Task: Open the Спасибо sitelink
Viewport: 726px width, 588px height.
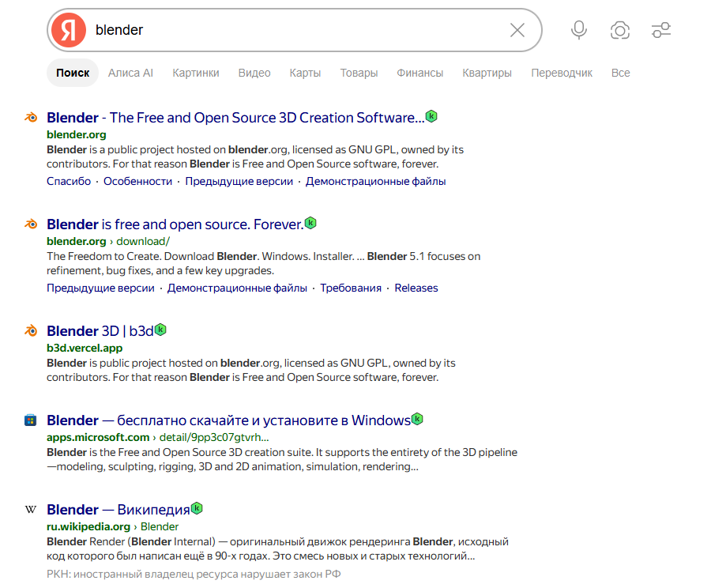Action: (x=69, y=181)
